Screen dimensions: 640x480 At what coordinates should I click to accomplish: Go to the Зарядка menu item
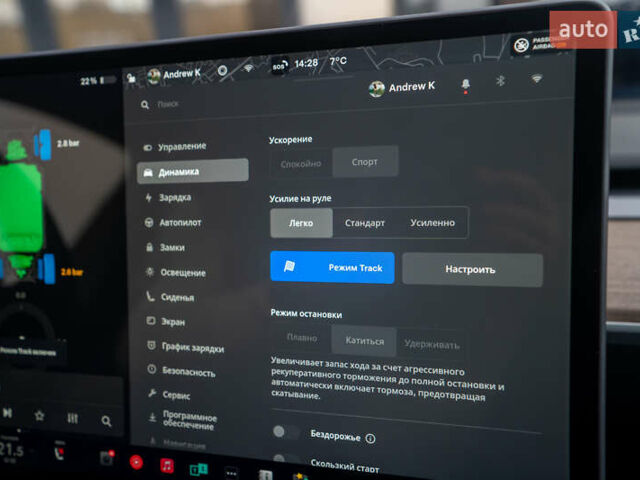(x=174, y=198)
